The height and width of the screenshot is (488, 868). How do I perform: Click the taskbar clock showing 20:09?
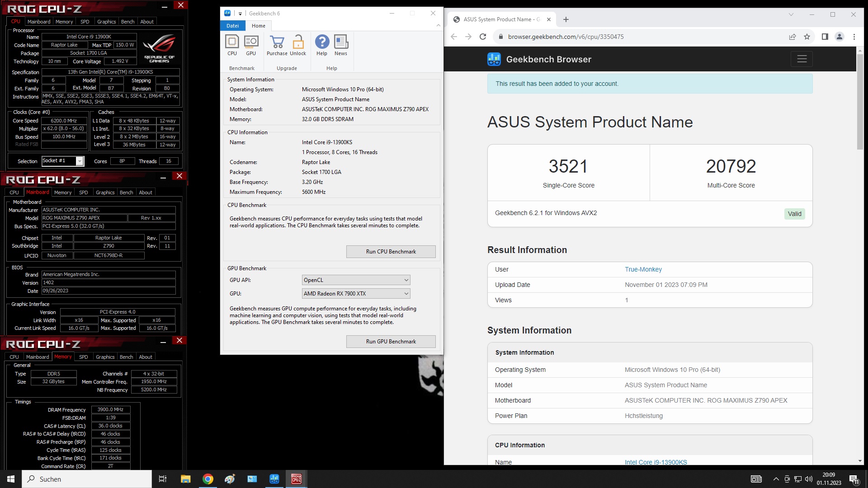coord(829,479)
